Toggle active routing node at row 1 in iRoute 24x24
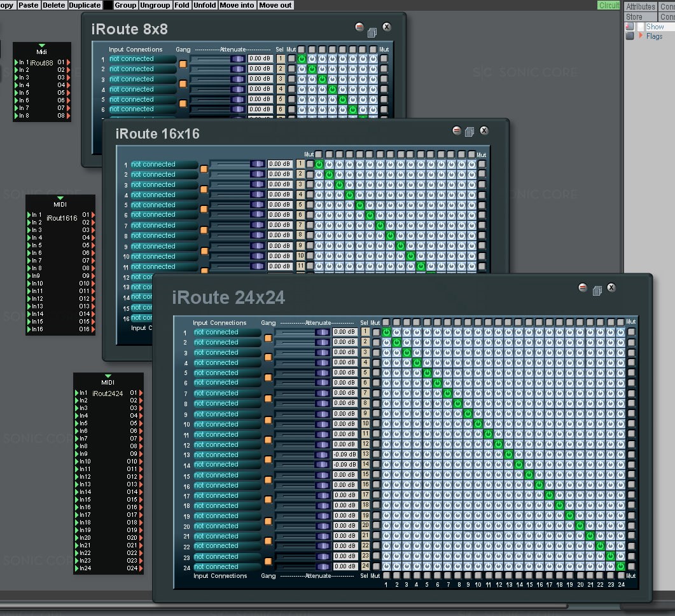The height and width of the screenshot is (616, 675). pyautogui.click(x=386, y=332)
